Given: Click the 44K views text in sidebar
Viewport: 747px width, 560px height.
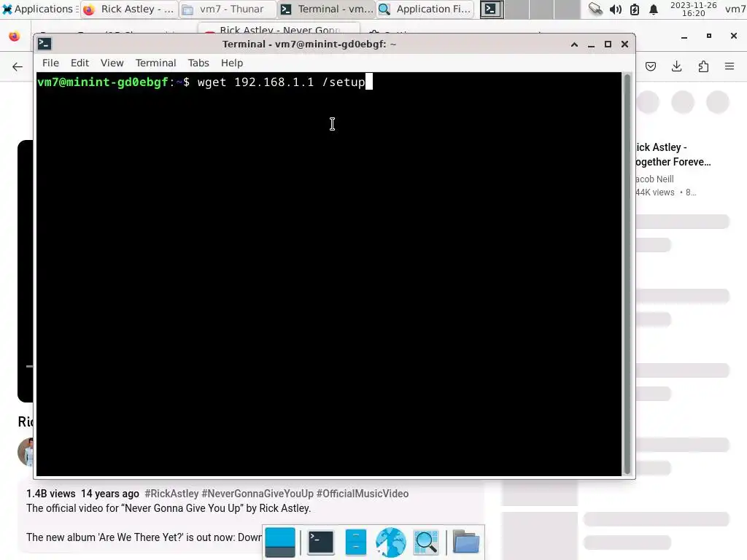Looking at the screenshot, I should 655,192.
